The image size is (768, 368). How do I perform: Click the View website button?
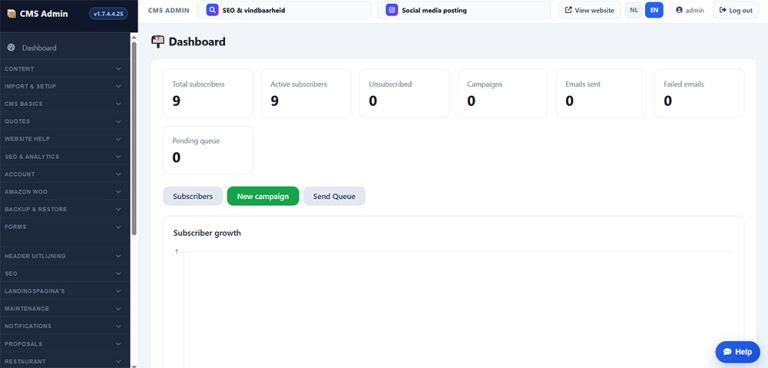point(589,10)
